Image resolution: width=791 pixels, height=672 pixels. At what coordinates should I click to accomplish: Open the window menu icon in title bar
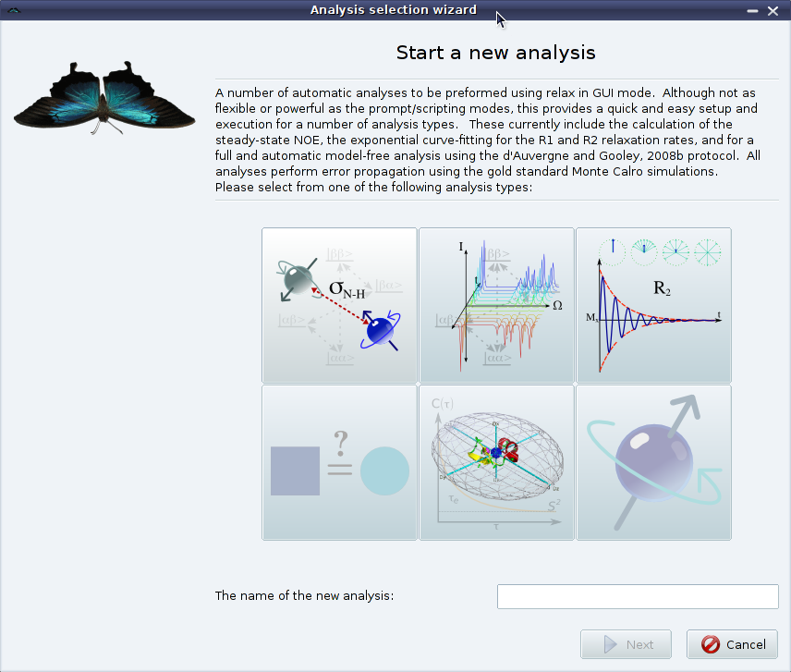pos(14,10)
